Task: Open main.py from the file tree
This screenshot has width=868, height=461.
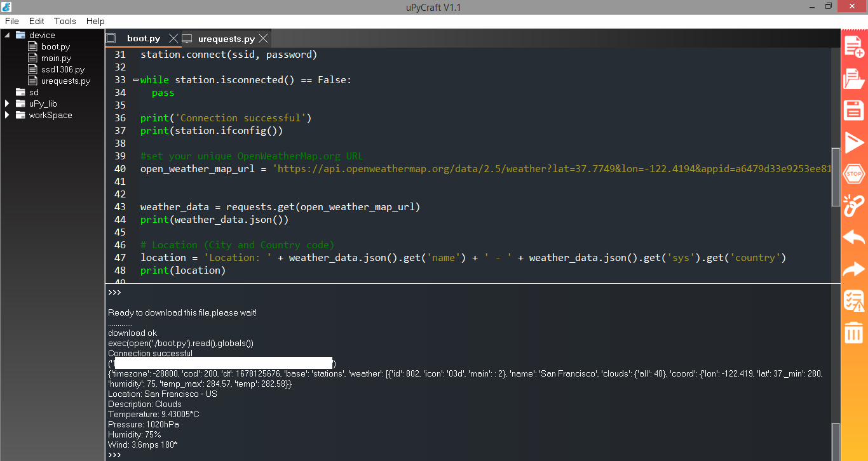Action: [56, 58]
